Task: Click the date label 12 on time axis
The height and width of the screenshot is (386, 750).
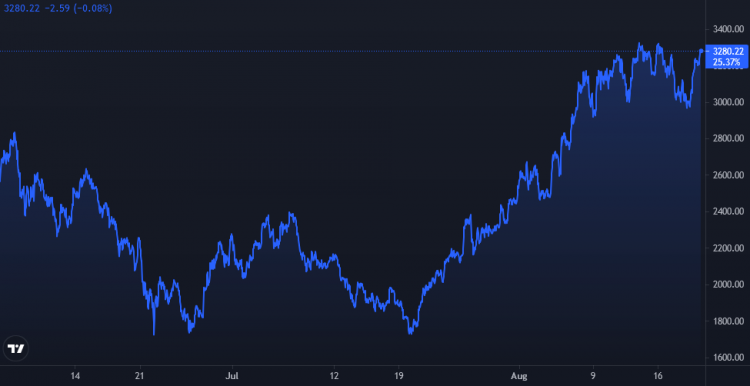Action: click(334, 376)
